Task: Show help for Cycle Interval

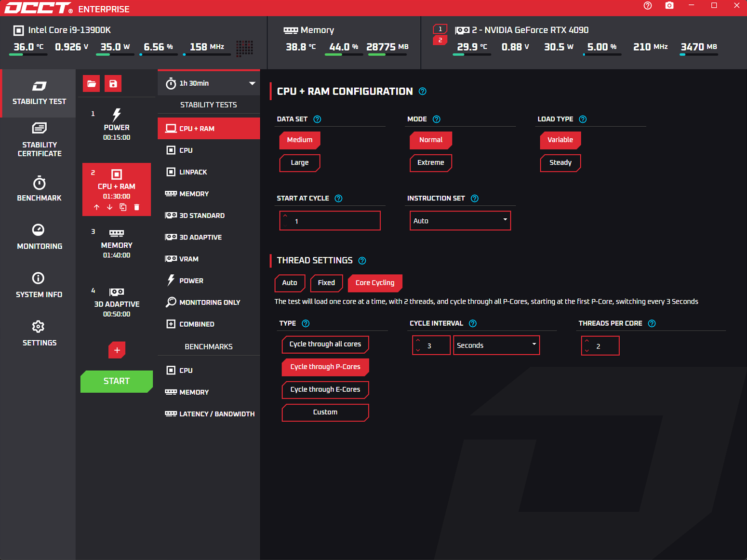Action: 473,323
